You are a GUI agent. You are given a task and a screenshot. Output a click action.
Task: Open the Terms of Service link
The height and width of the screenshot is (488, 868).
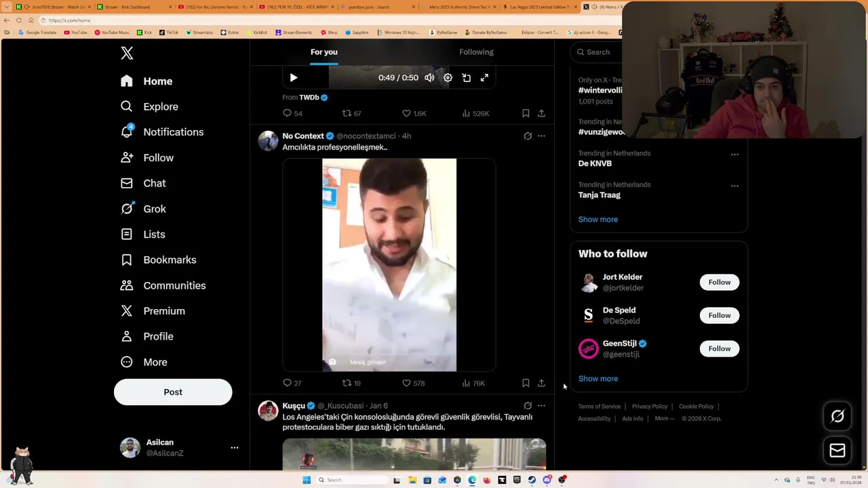599,407
